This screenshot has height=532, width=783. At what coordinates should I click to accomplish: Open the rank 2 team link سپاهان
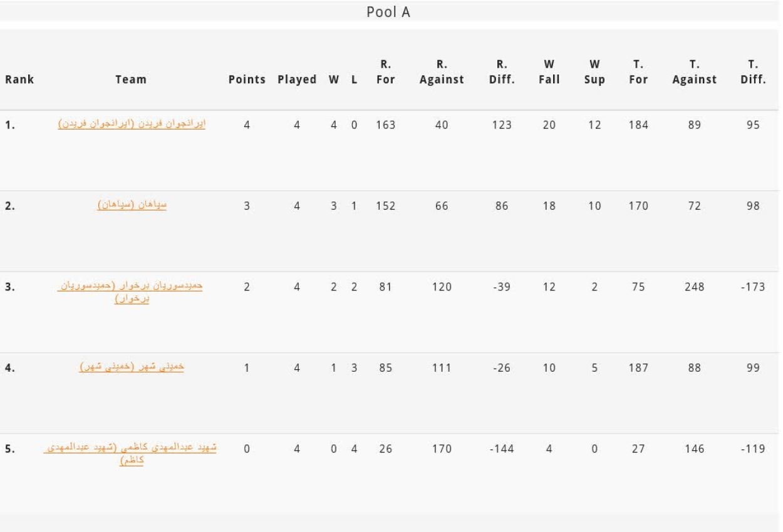[x=132, y=205]
